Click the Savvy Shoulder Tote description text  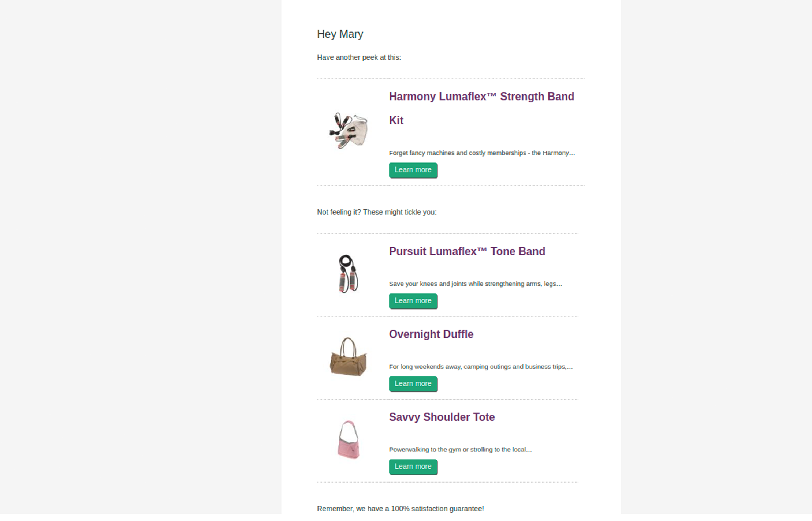460,450
